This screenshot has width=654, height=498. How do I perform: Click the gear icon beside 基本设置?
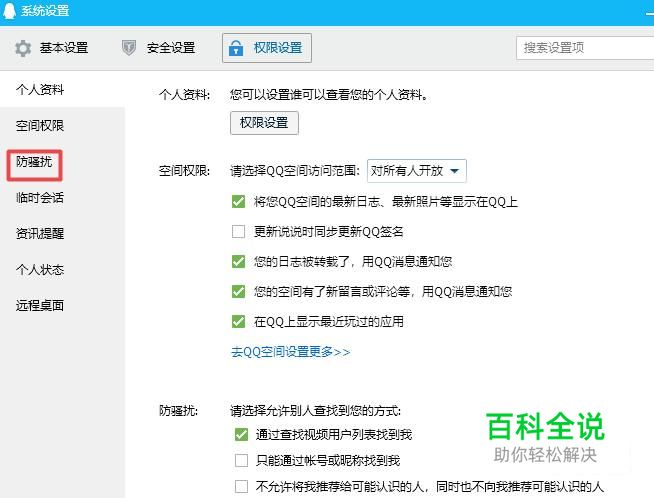23,48
